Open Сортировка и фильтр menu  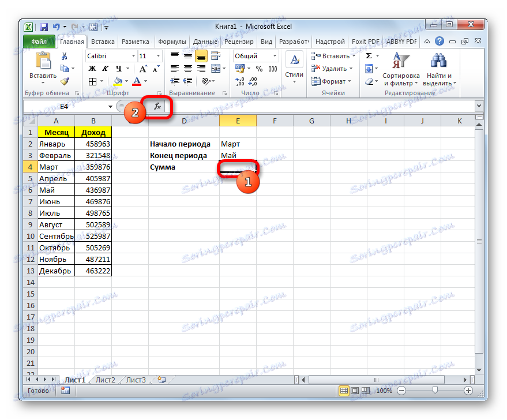(x=401, y=69)
